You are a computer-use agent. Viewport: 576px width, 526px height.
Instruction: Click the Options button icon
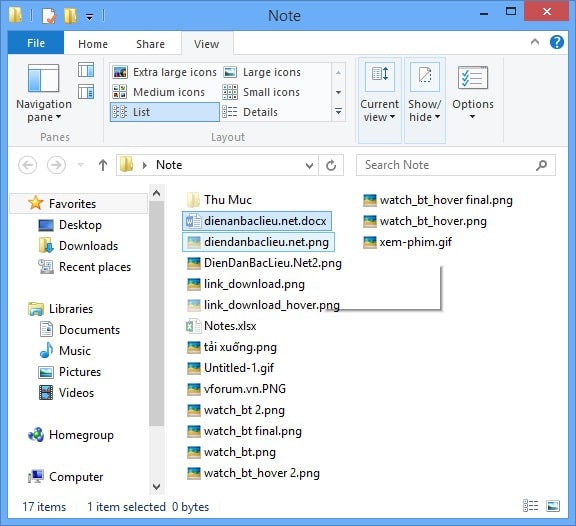coord(473,78)
